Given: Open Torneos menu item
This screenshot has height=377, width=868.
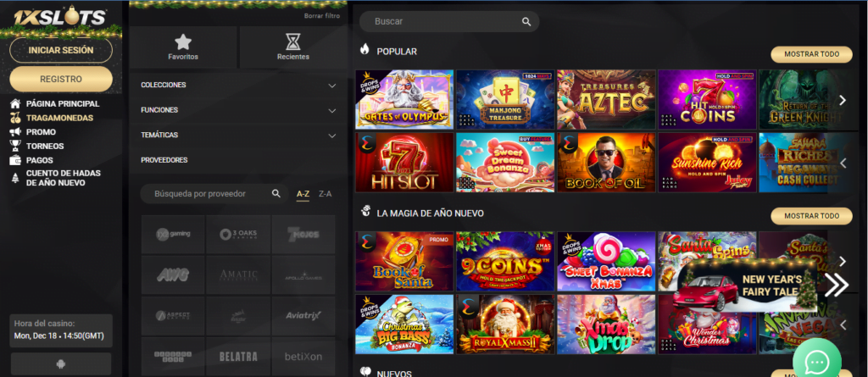Looking at the screenshot, I should (x=45, y=147).
